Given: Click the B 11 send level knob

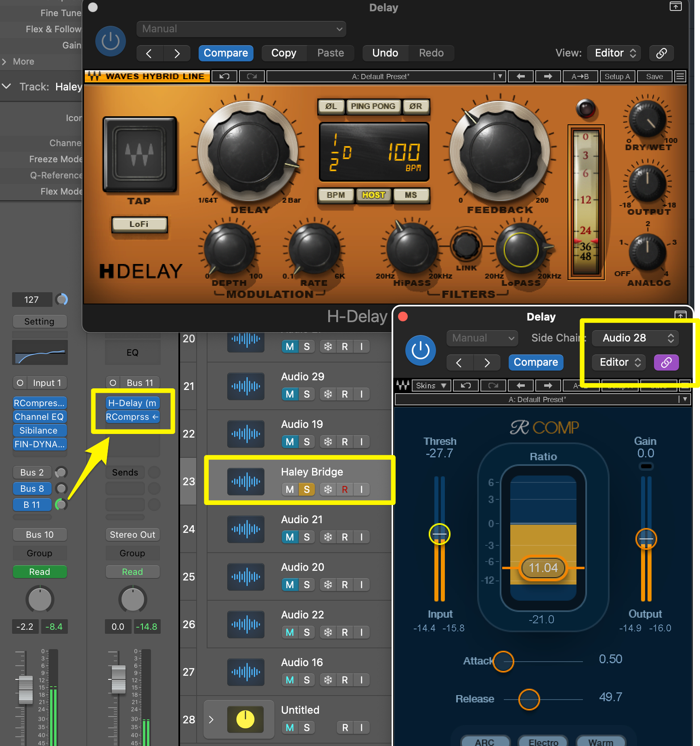Looking at the screenshot, I should [61, 505].
